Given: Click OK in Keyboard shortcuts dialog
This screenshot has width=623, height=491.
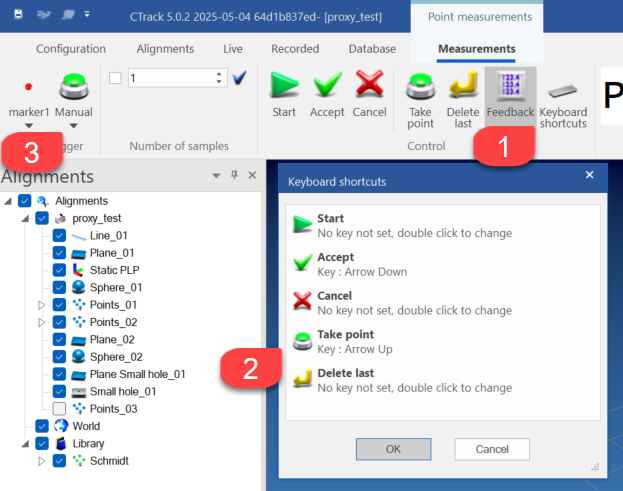Looking at the screenshot, I should [393, 449].
